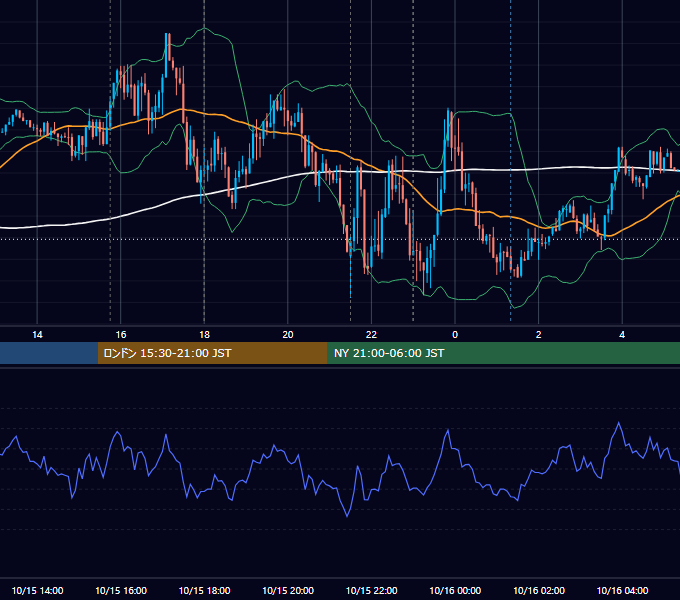Click the 10/16 00:00 date label
680x600 pixels.
click(455, 590)
